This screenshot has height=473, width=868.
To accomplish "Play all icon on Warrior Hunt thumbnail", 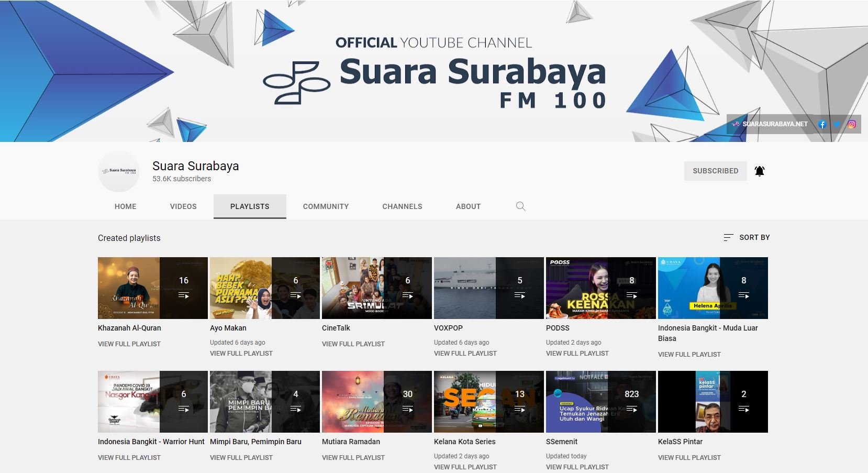I will click(x=184, y=409).
